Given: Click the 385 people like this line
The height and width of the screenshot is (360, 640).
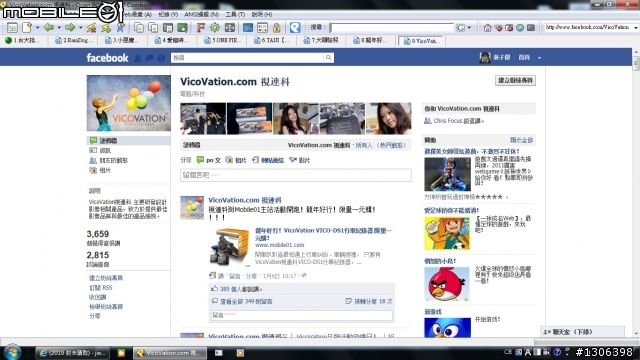Looking at the screenshot, I should point(237,289).
